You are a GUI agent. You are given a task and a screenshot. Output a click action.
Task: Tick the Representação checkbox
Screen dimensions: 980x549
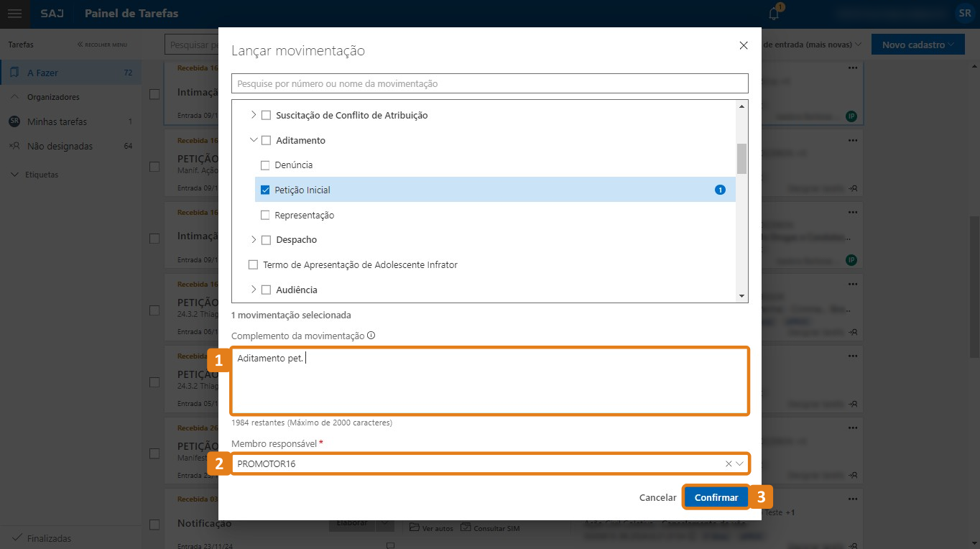[x=265, y=215]
